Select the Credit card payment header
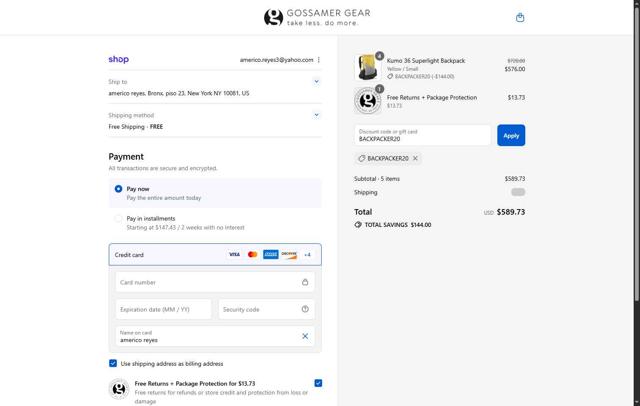The image size is (640, 406). 215,255
